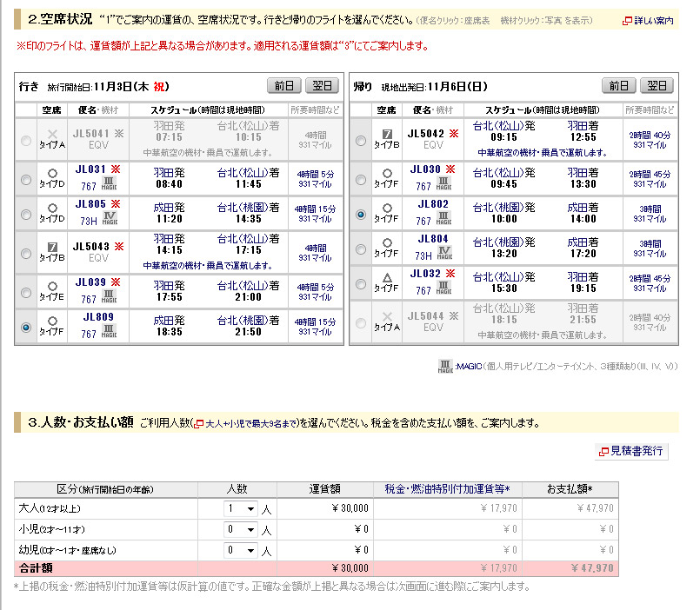Click the circle availability icon for JL039
This screenshot has height=610, width=700.
coord(52,286)
